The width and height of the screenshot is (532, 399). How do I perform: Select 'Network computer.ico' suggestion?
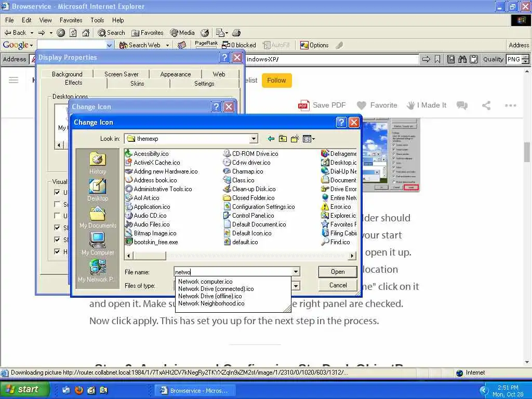click(205, 282)
